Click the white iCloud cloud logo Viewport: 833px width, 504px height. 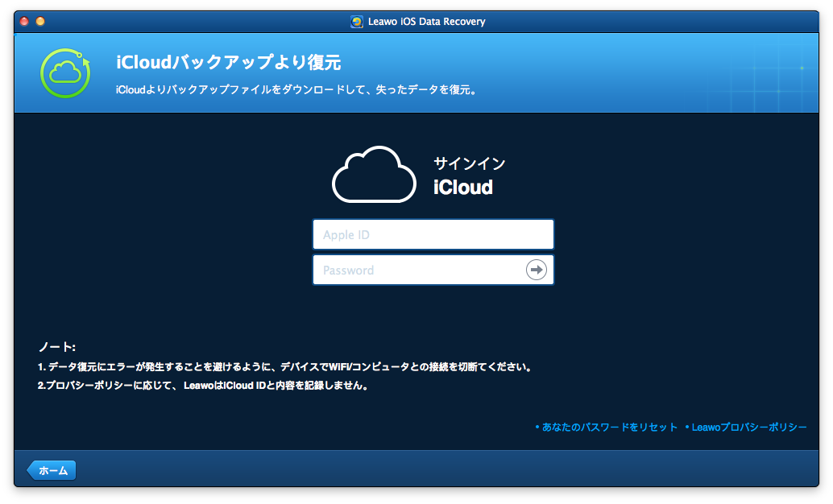click(374, 175)
